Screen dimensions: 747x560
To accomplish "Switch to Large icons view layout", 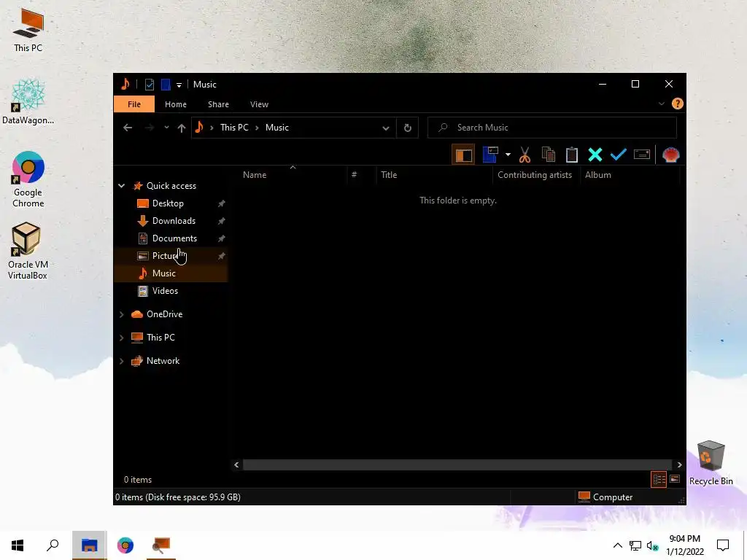I will pos(675,479).
